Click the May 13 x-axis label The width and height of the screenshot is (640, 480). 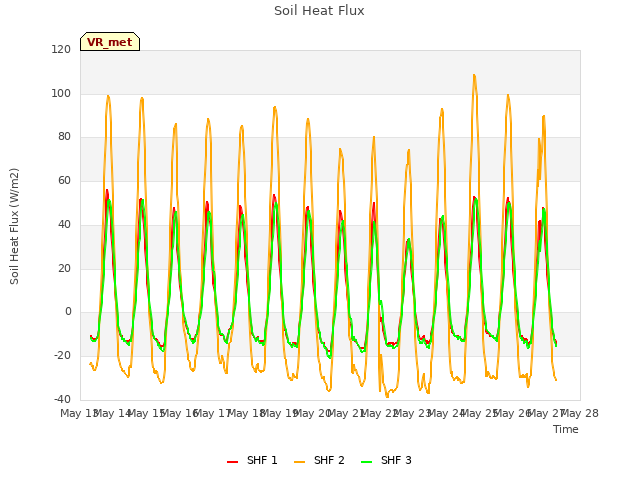pos(78,413)
